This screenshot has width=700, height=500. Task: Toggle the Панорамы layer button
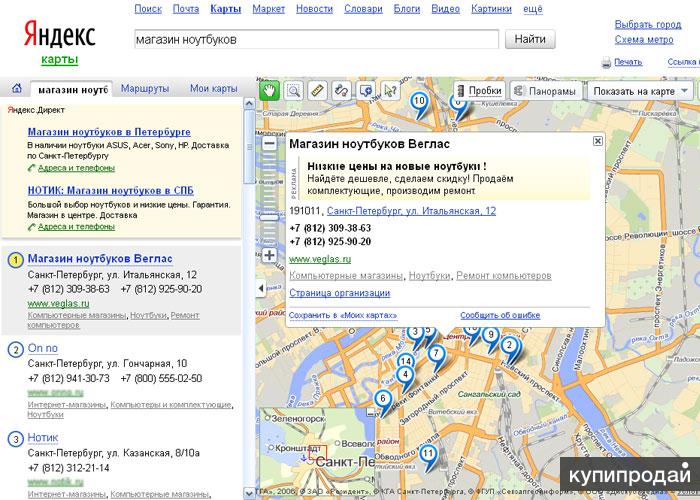(545, 91)
